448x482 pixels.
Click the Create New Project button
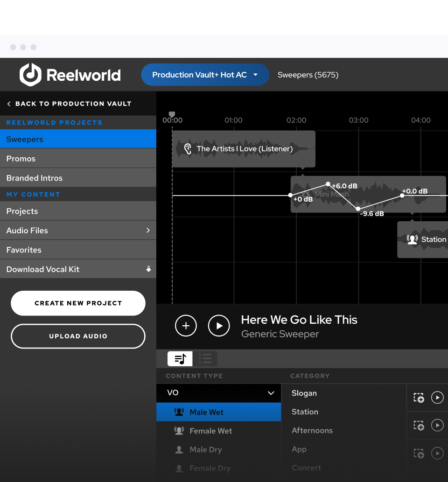78,303
